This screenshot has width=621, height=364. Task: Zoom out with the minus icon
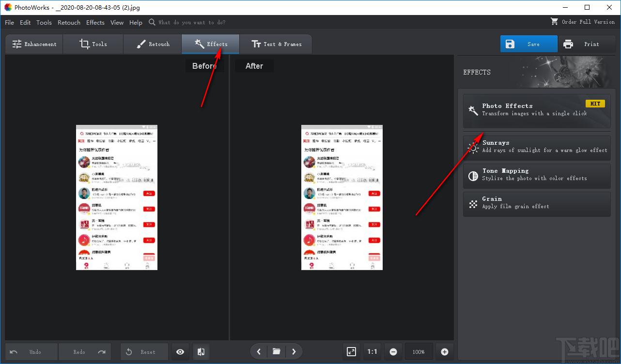pos(393,352)
